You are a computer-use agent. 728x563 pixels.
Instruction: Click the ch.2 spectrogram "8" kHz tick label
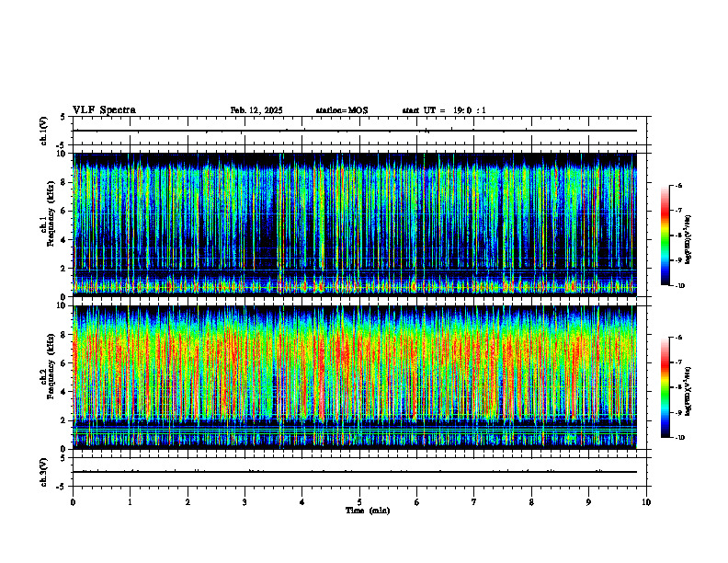pyautogui.click(x=63, y=335)
